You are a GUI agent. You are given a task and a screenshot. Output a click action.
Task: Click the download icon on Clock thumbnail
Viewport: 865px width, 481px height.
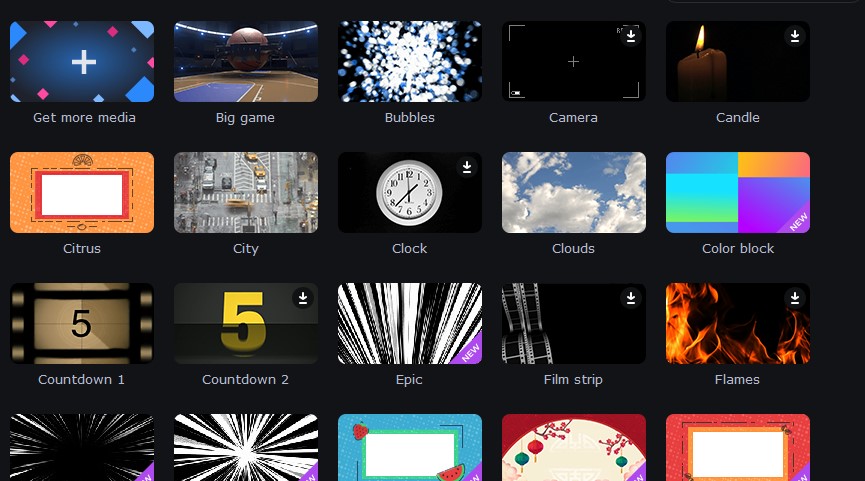pos(467,167)
